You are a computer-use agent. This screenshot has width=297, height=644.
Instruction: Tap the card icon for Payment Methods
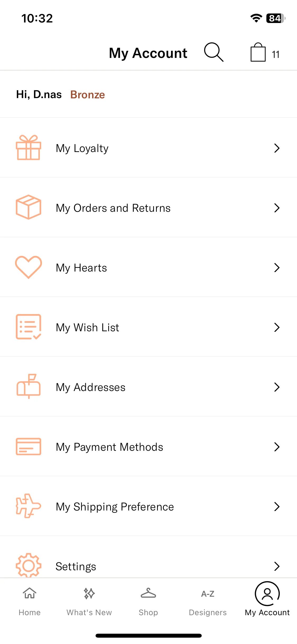pos(29,447)
